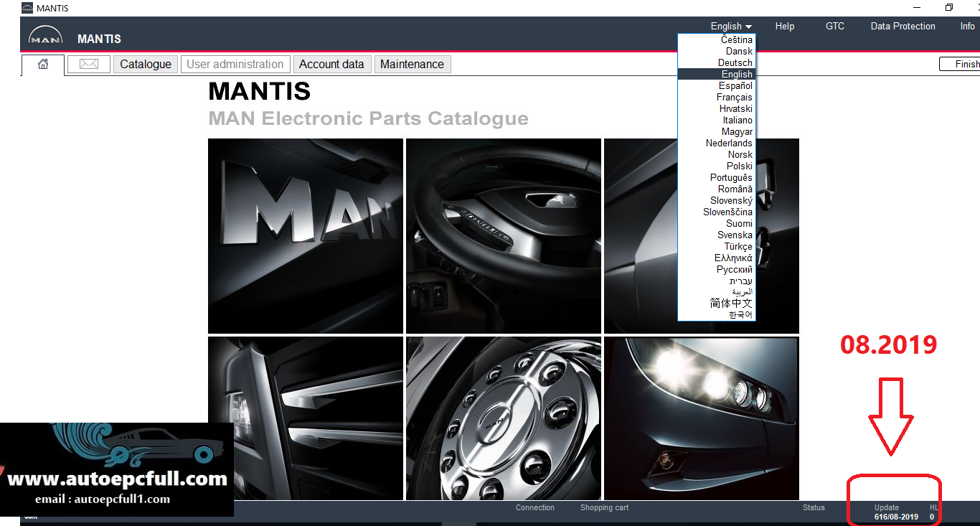Click the MAN Electronic Parts Catalogue subtitle
Viewport: 980px width, 526px height.
click(368, 118)
